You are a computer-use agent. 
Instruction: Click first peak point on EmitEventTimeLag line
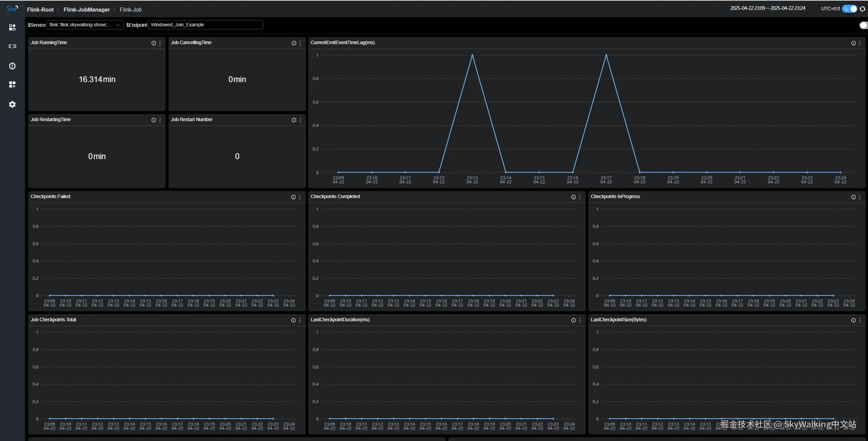click(x=472, y=55)
